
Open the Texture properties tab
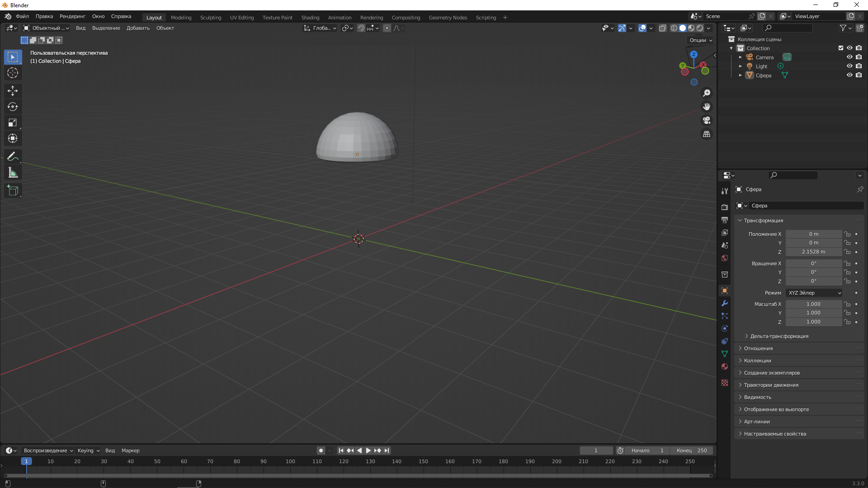click(x=725, y=383)
